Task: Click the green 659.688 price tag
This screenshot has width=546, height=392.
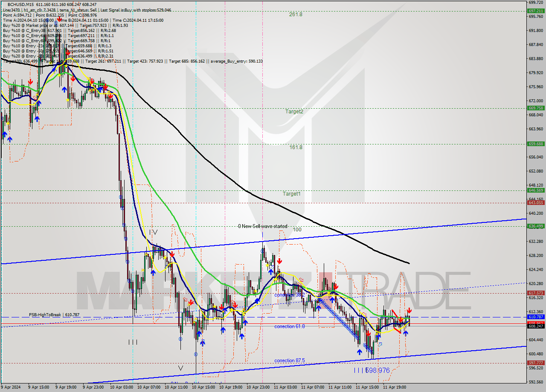Action: pyautogui.click(x=536, y=144)
